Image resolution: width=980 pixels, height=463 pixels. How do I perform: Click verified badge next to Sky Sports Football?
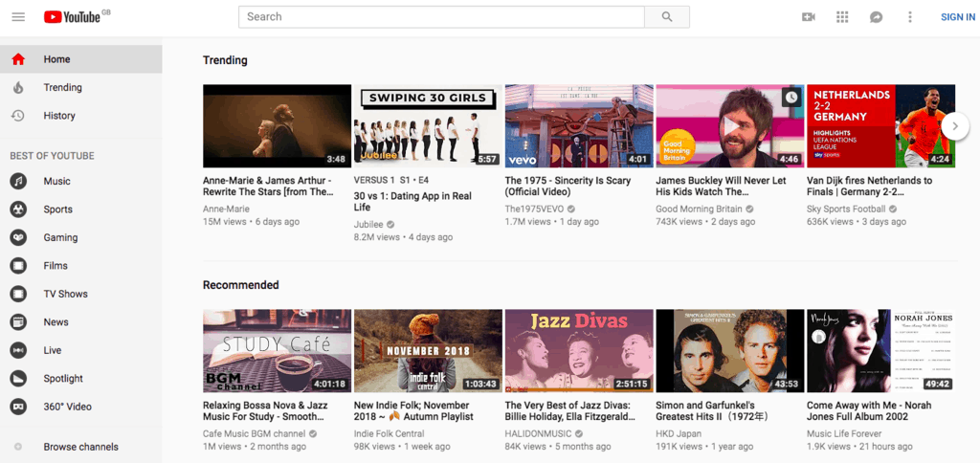pyautogui.click(x=893, y=209)
